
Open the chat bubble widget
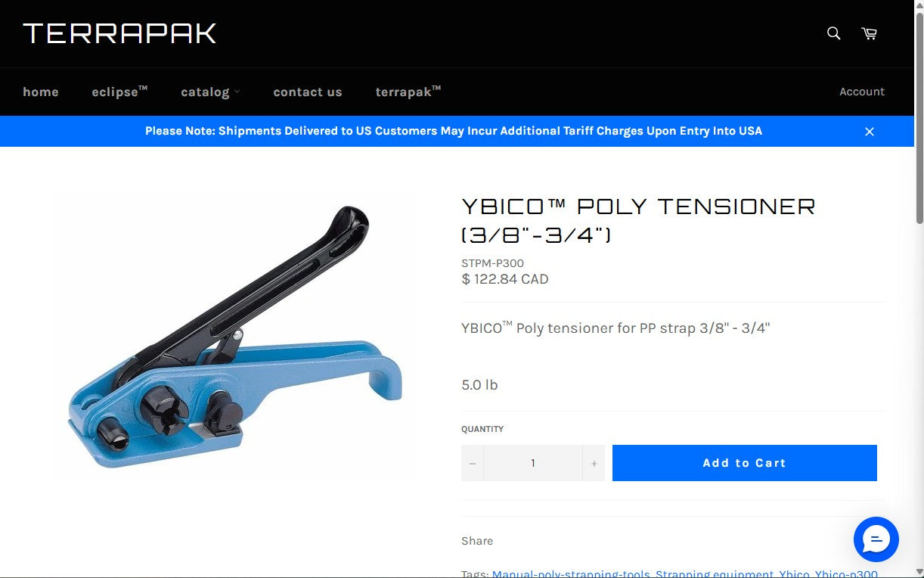876,539
